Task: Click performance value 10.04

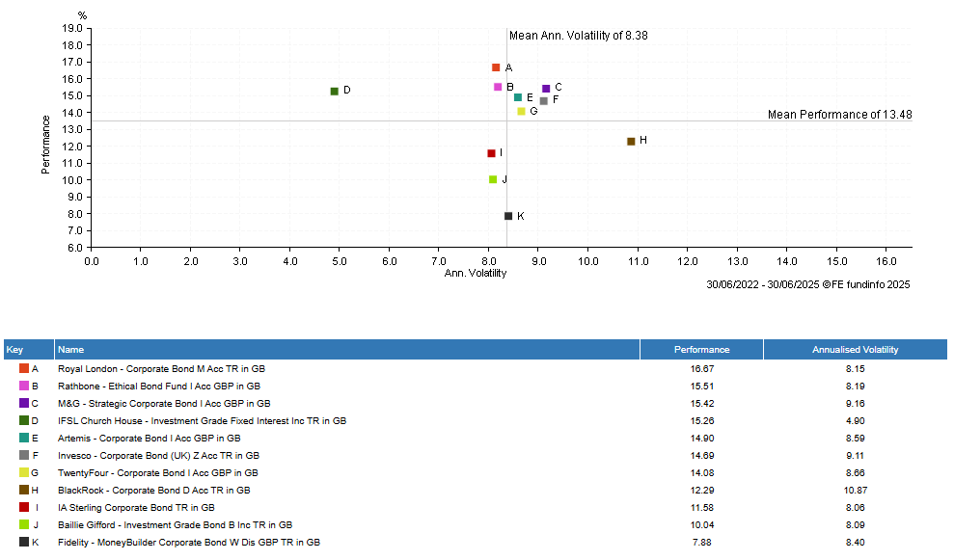Action: pos(701,524)
